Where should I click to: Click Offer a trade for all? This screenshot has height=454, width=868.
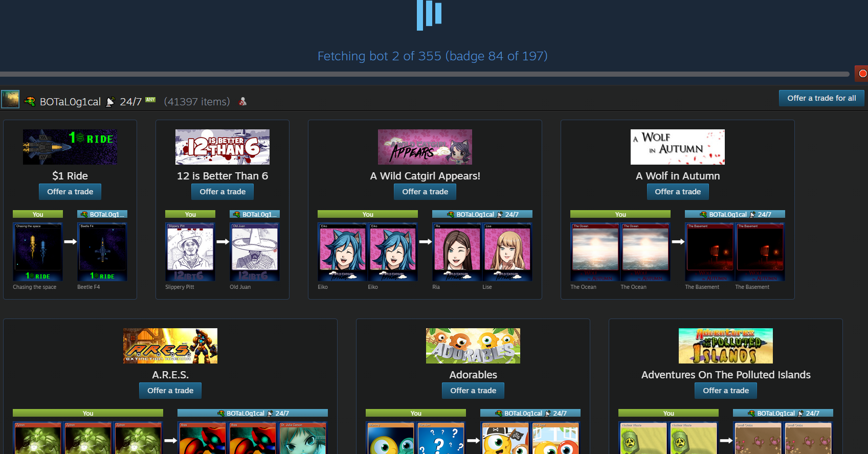point(821,98)
